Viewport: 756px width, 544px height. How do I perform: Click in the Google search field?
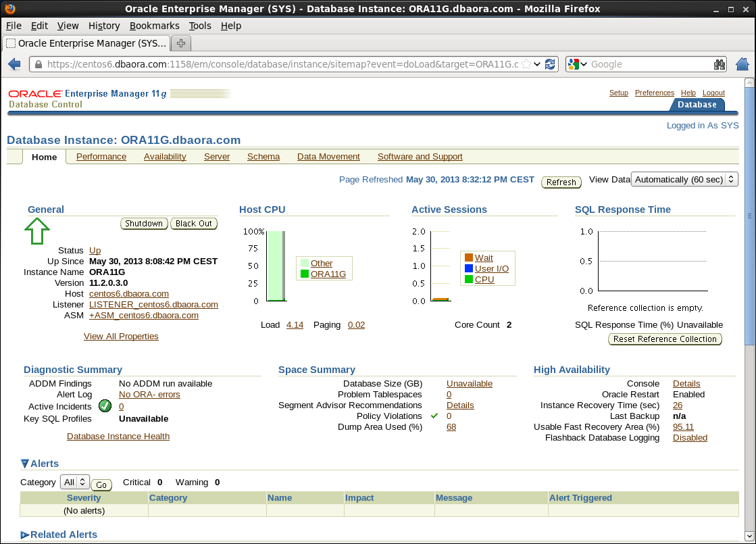(650, 64)
